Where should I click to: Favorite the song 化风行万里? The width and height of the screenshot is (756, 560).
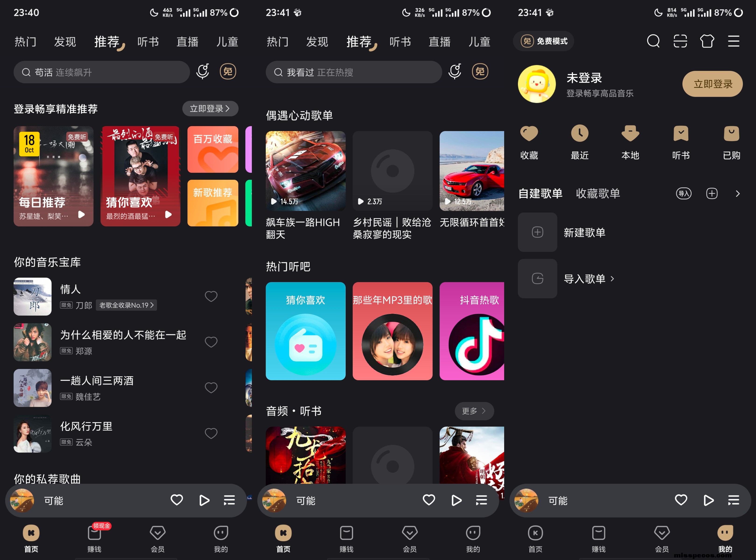(x=211, y=433)
